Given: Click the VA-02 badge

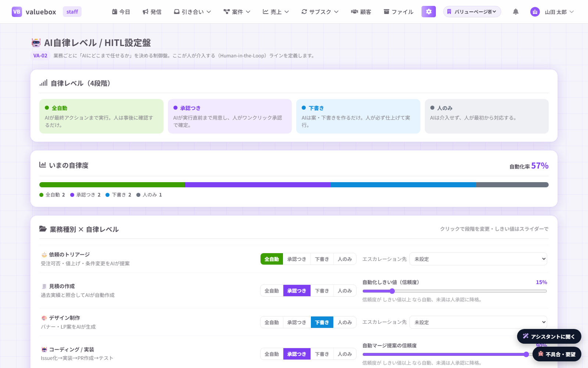Looking at the screenshot, I should coord(40,56).
